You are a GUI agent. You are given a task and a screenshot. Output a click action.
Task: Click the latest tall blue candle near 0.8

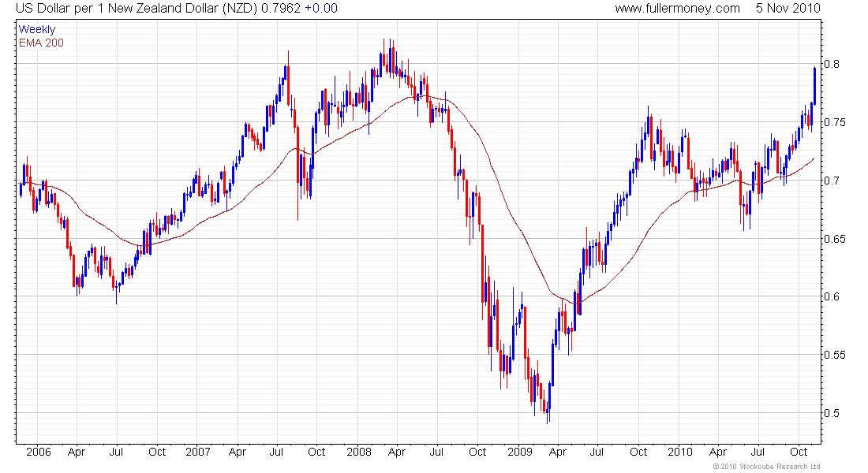coord(814,86)
